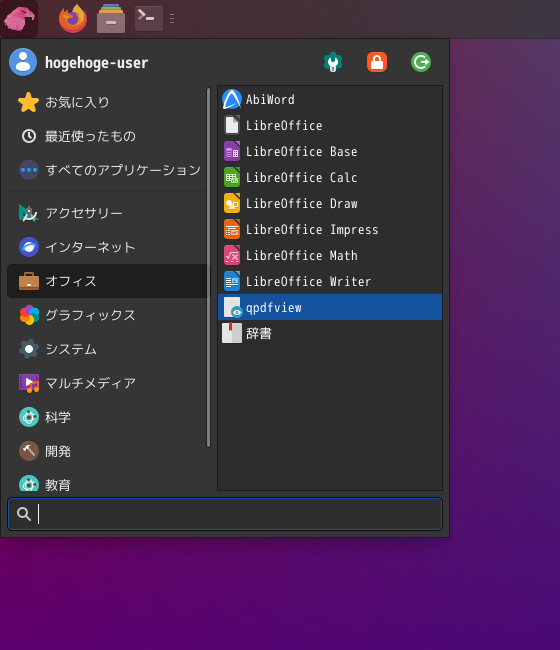The height and width of the screenshot is (650, 560).
Task: Select the オフィス category
Action: pyautogui.click(x=107, y=281)
